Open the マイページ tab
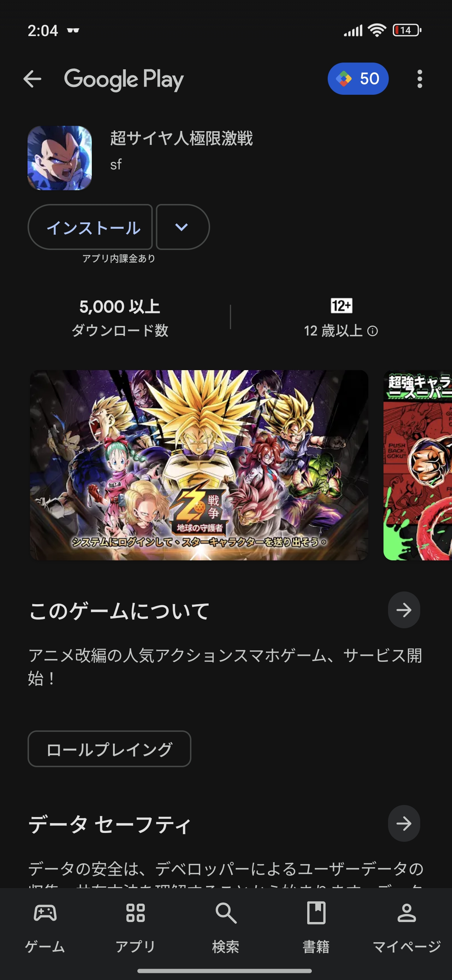This screenshot has width=452, height=980. coord(407,927)
